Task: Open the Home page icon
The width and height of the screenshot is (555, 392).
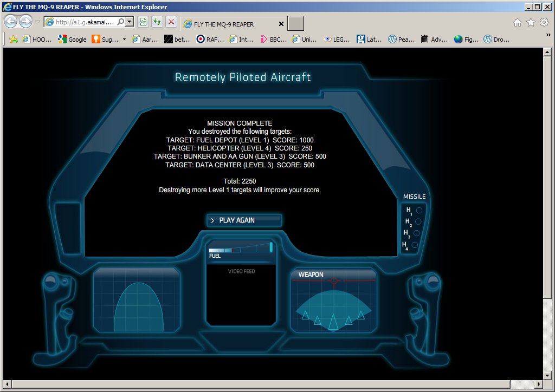Action: (518, 22)
